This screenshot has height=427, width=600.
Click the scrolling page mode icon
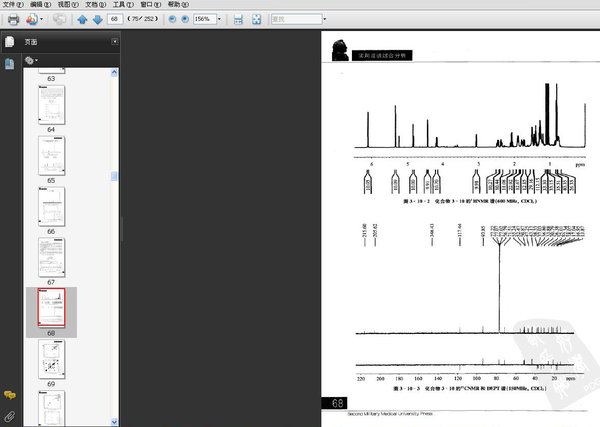pyautogui.click(x=238, y=19)
